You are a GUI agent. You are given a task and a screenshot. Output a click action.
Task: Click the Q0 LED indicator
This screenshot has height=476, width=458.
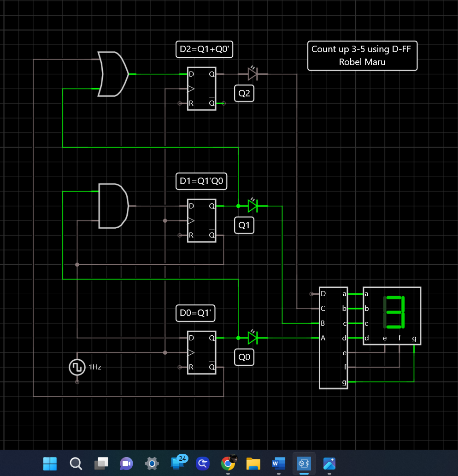[x=252, y=338]
